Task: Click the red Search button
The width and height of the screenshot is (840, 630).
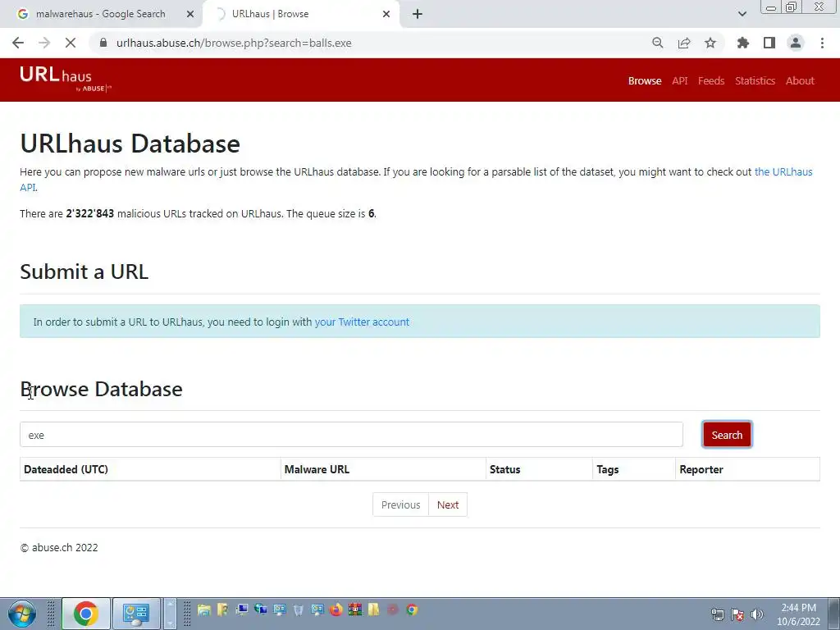Action: 727,435
